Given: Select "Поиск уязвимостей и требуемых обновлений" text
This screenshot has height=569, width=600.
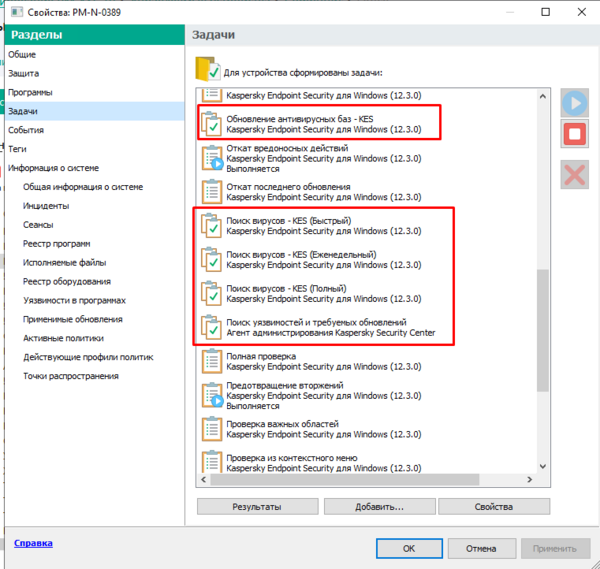Looking at the screenshot, I should coord(316,322).
